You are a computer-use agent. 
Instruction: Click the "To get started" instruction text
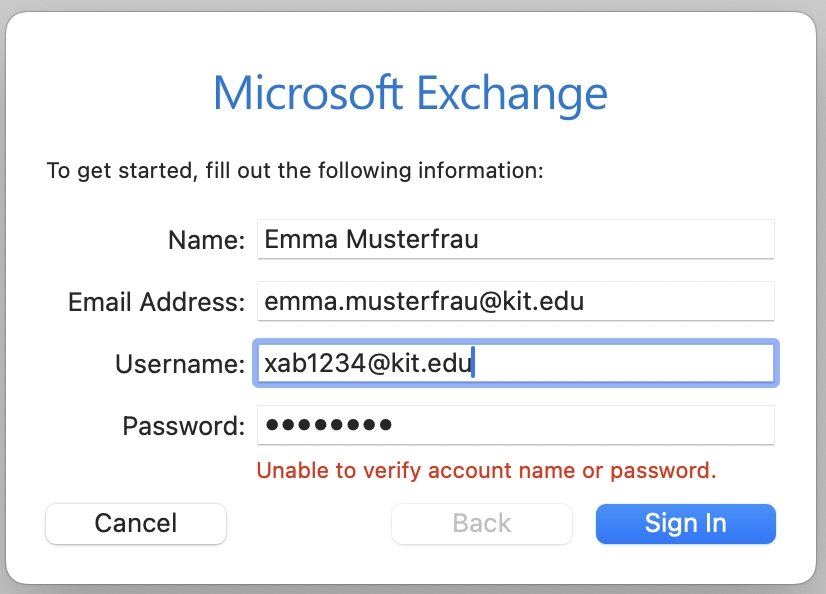coord(294,171)
